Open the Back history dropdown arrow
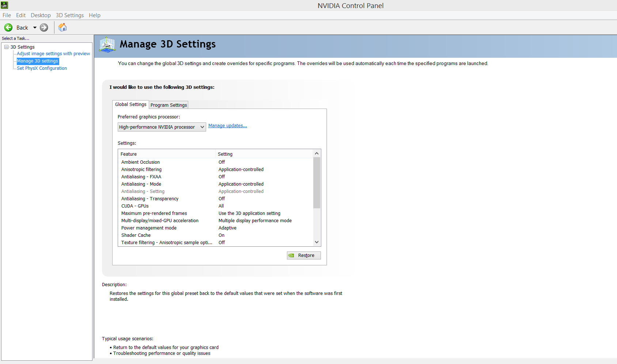Image resolution: width=617 pixels, height=364 pixels. (x=35, y=27)
